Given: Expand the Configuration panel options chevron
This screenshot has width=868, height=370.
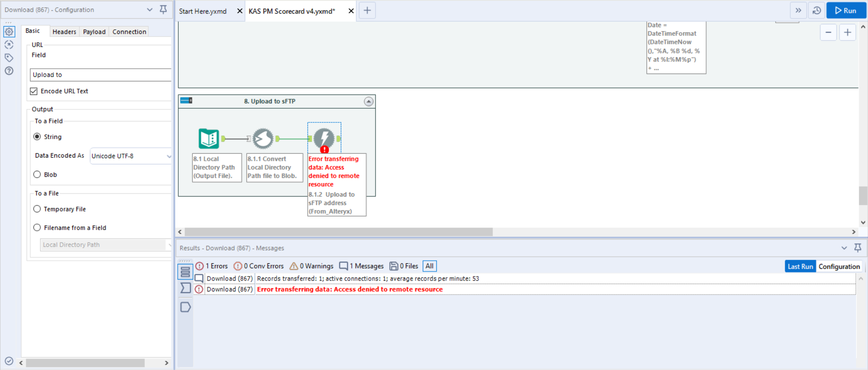Looking at the screenshot, I should click(150, 9).
